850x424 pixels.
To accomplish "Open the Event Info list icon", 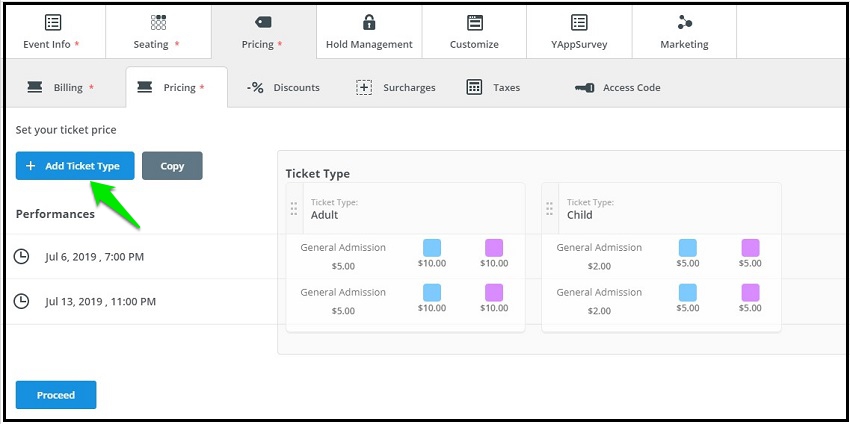I will coord(53,22).
